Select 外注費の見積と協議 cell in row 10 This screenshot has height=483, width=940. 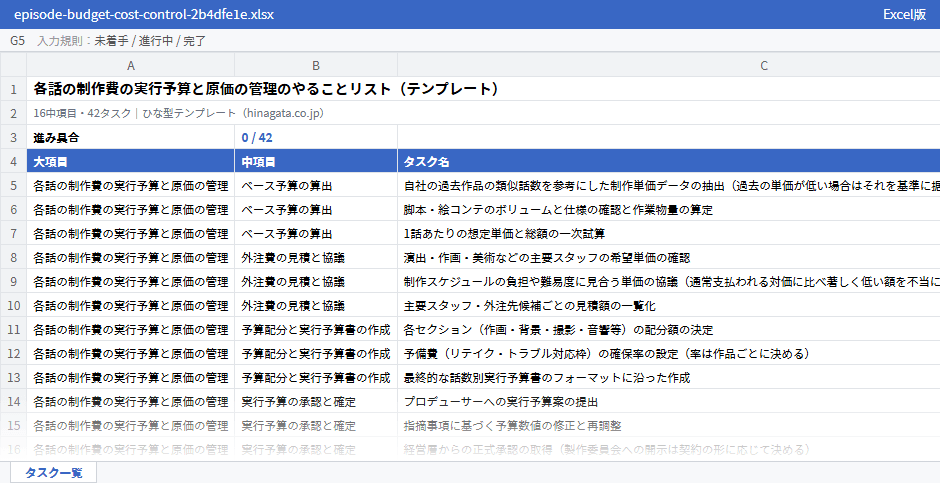316,305
